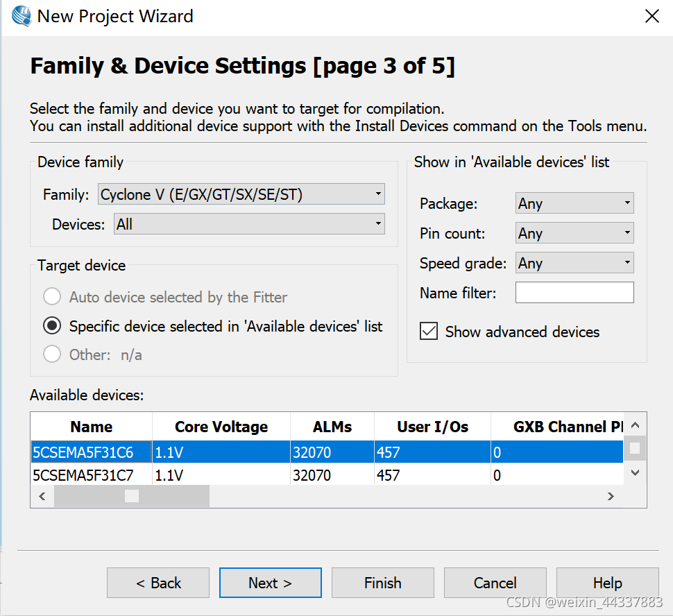
Task: Cancel the New Project Wizard
Action: pyautogui.click(x=495, y=583)
